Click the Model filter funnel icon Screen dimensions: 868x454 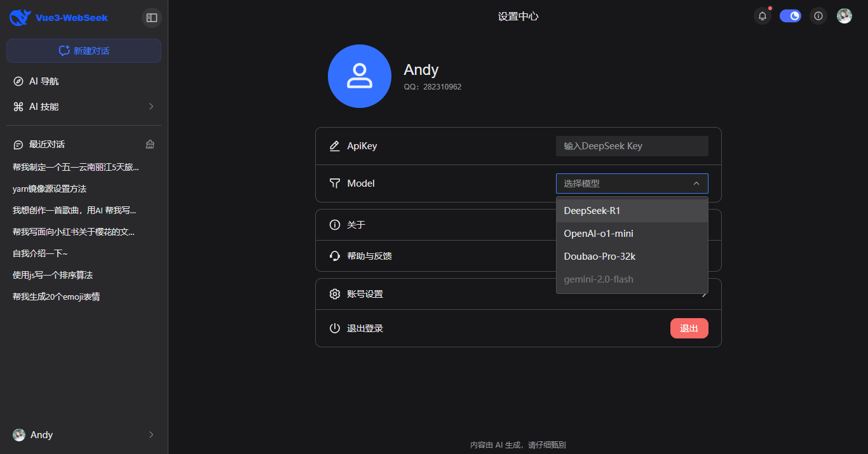tap(335, 184)
